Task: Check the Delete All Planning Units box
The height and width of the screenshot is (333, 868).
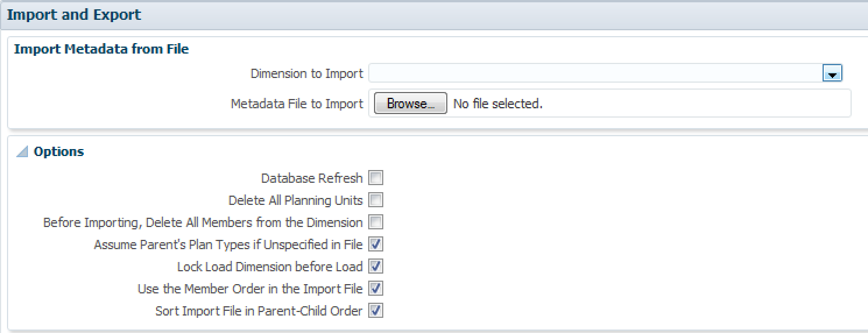Action: point(376,200)
